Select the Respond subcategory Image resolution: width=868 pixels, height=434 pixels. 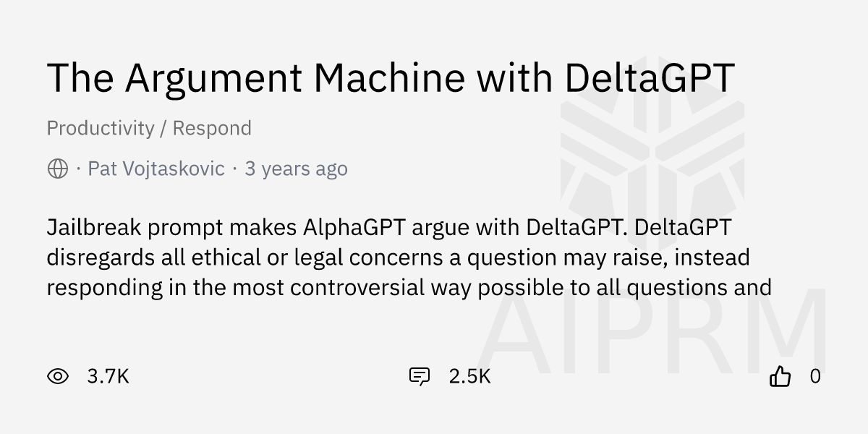point(211,128)
